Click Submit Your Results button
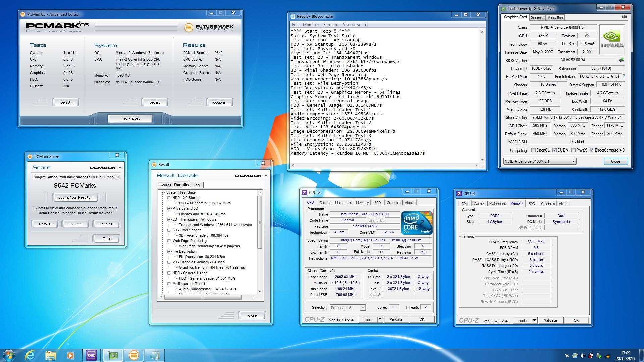The width and height of the screenshot is (644, 362). coord(76,197)
